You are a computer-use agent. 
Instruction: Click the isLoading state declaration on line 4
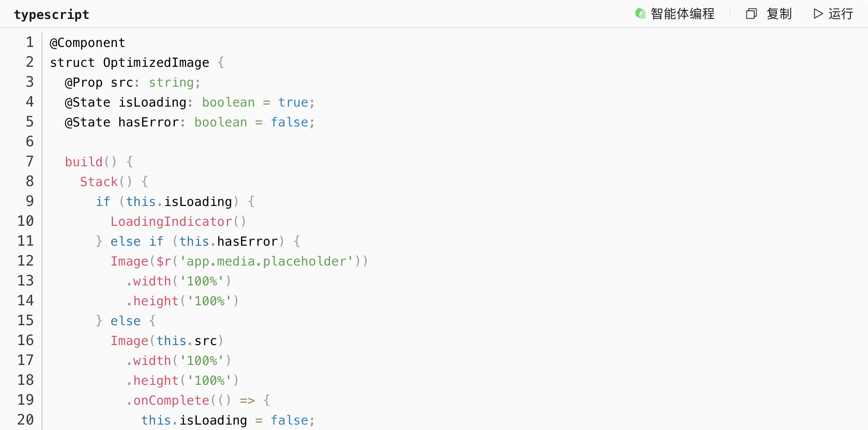(152, 103)
